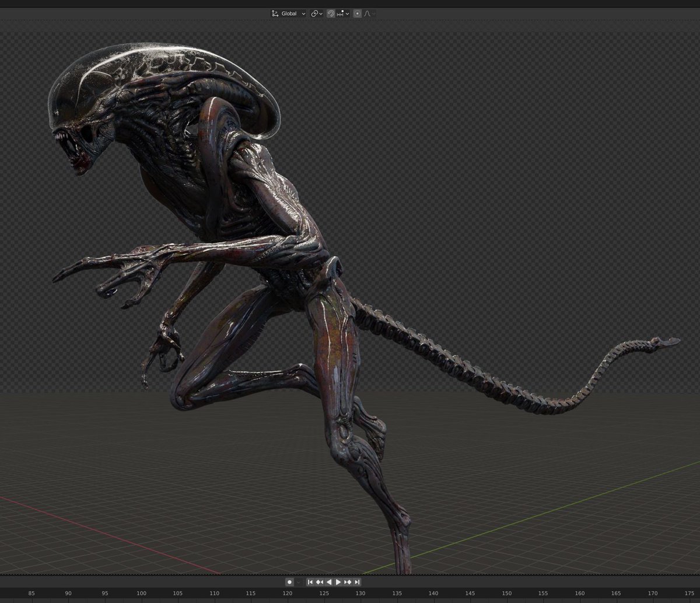Toggle proportional editing
Viewport: 700px width, 603px height.
(x=358, y=13)
